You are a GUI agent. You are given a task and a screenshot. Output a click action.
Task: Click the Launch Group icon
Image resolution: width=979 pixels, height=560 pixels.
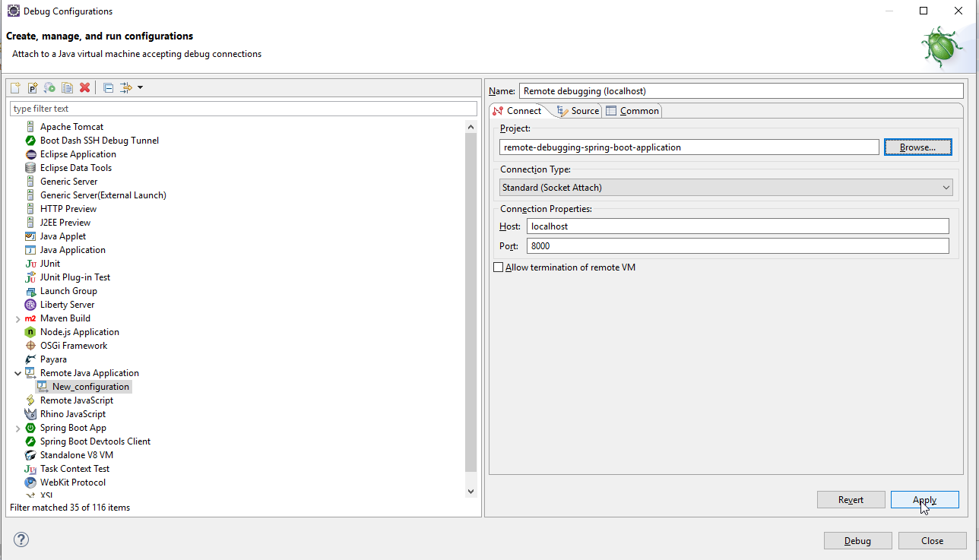click(x=30, y=291)
